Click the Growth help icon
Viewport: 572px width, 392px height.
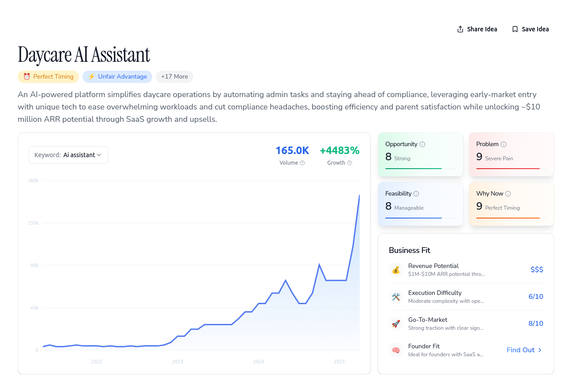(350, 163)
